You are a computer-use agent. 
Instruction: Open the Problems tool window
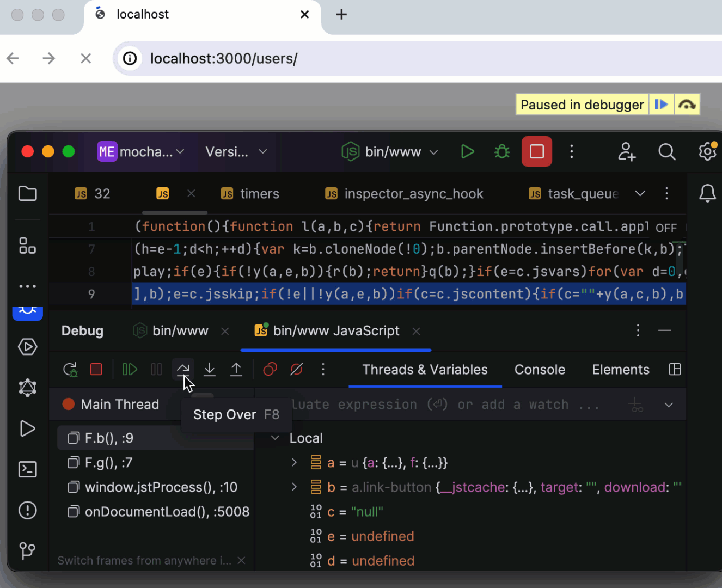[28, 511]
